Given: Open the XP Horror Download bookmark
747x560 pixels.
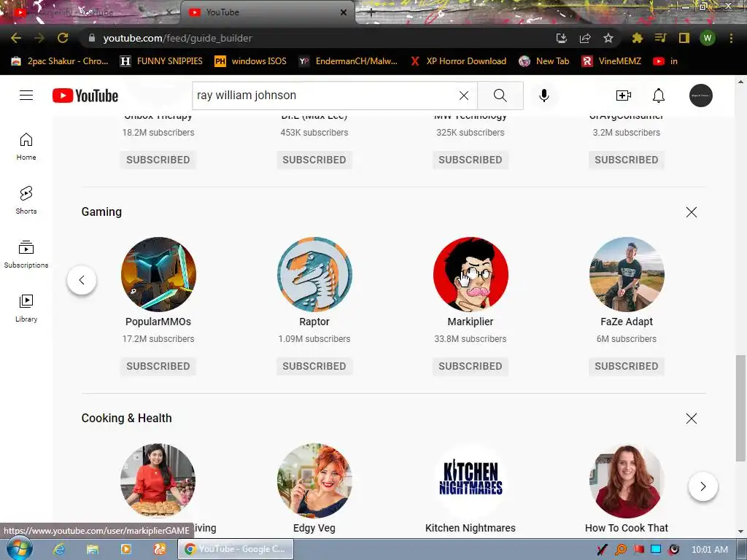Looking at the screenshot, I should click(458, 61).
